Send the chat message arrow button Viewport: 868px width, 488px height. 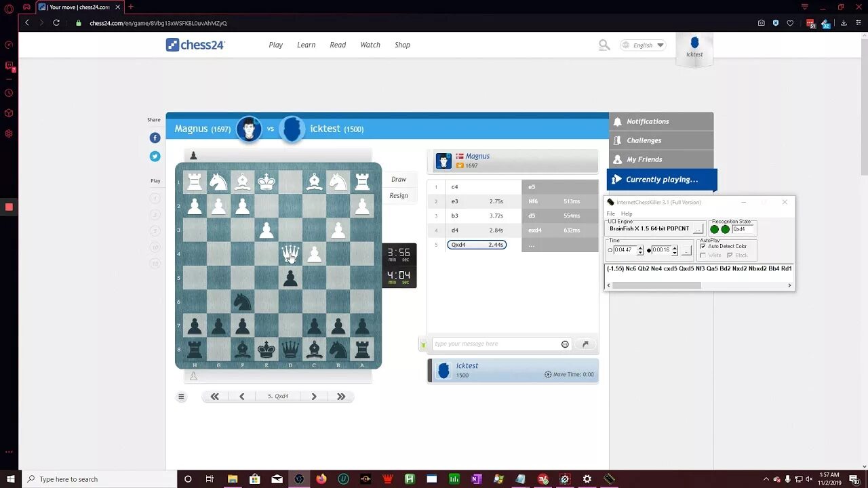[585, 344]
